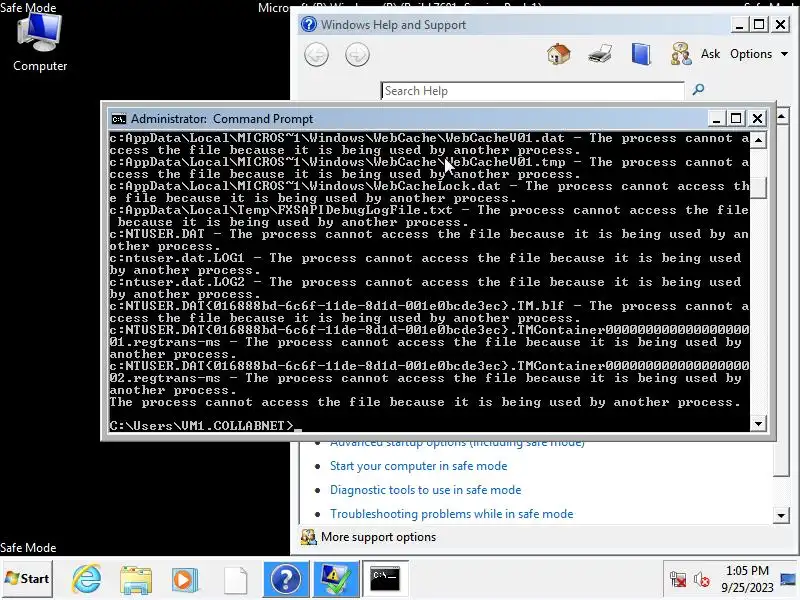Click Show desktop icon in tray corner
The height and width of the screenshot is (600, 800).
(788, 579)
